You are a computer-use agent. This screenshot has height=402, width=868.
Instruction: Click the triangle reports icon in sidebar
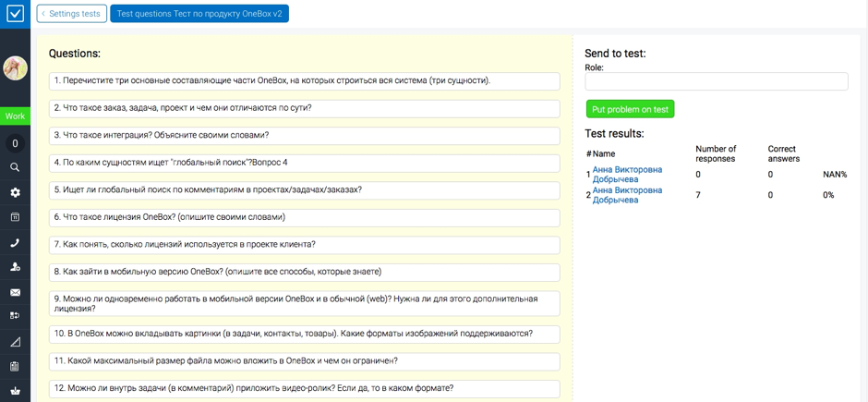click(15, 342)
